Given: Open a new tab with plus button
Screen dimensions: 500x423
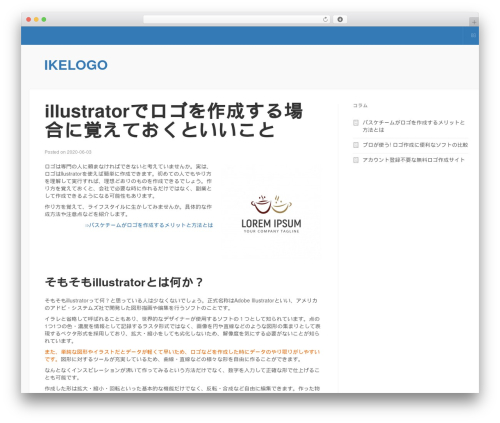Looking at the screenshot, I should point(474,22).
